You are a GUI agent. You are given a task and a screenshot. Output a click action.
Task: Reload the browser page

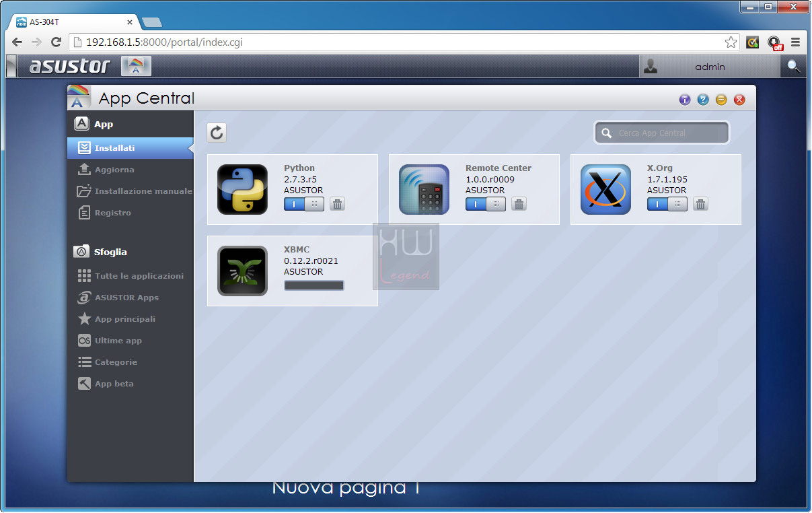pos(57,42)
